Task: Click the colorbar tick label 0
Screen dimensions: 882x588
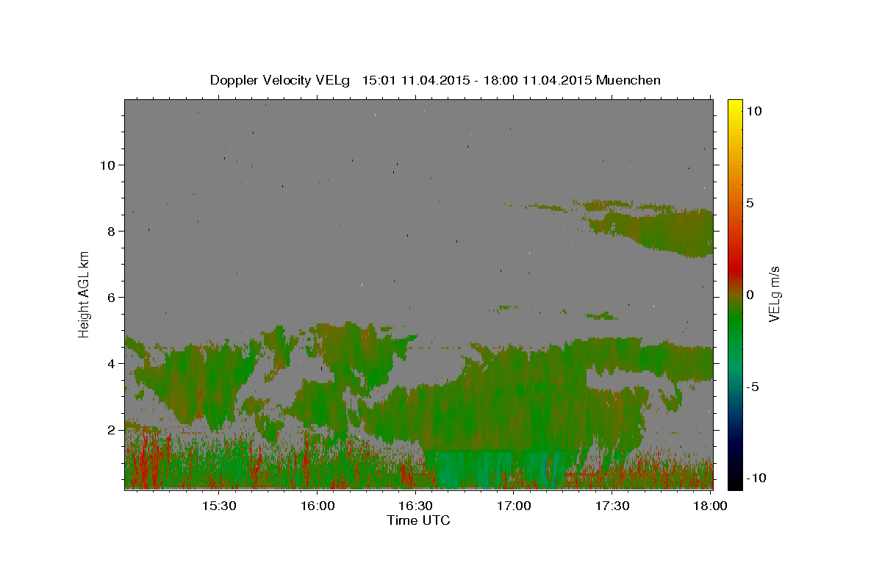Action: 750,295
